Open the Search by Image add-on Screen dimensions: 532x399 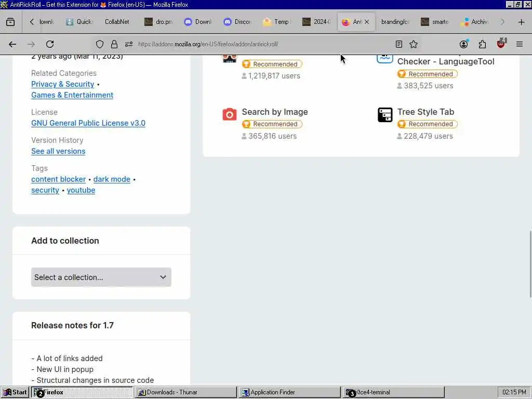click(275, 112)
